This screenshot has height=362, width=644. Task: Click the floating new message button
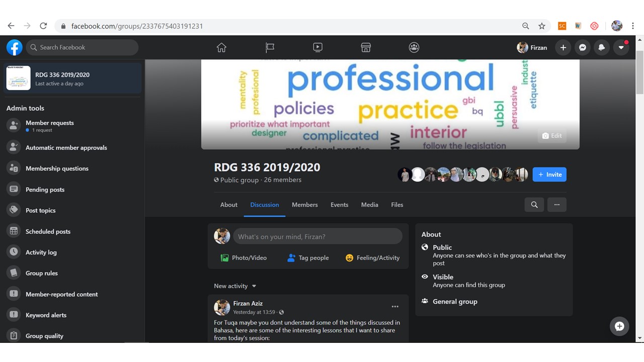619,326
